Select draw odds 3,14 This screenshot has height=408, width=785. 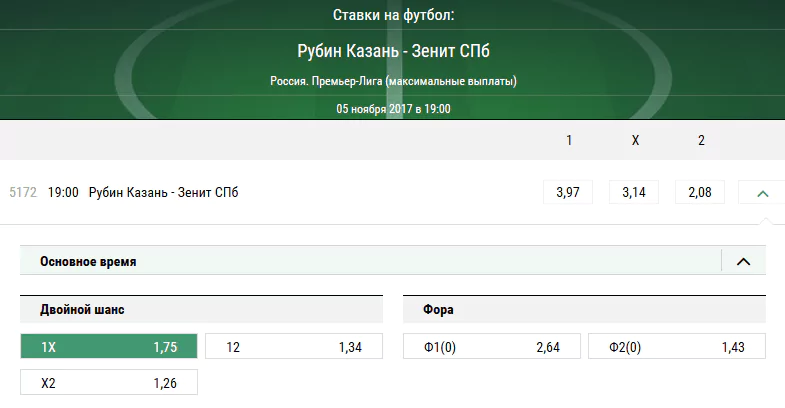coord(634,192)
